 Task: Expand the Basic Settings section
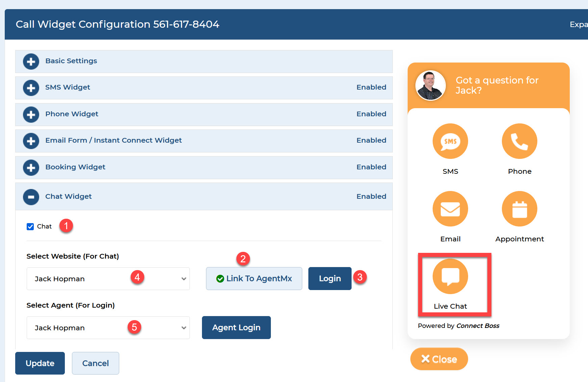(x=31, y=62)
